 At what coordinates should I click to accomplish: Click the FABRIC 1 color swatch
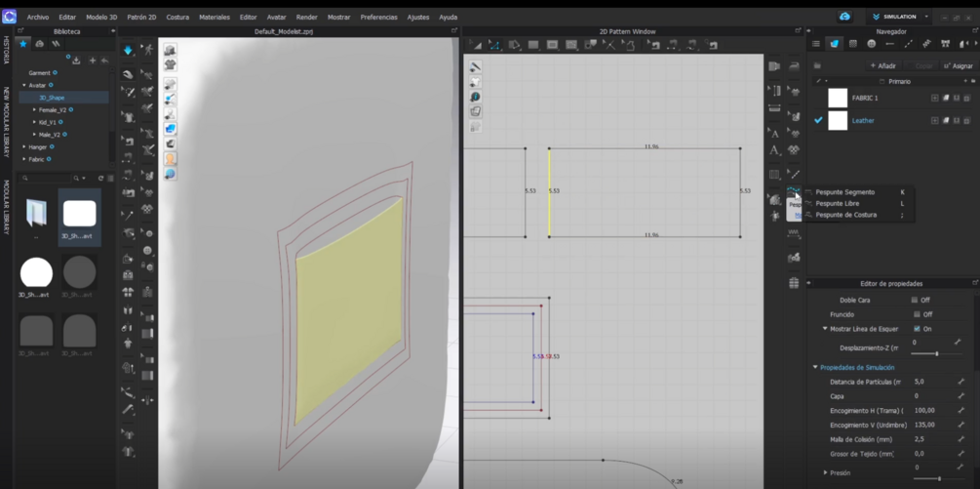click(838, 99)
